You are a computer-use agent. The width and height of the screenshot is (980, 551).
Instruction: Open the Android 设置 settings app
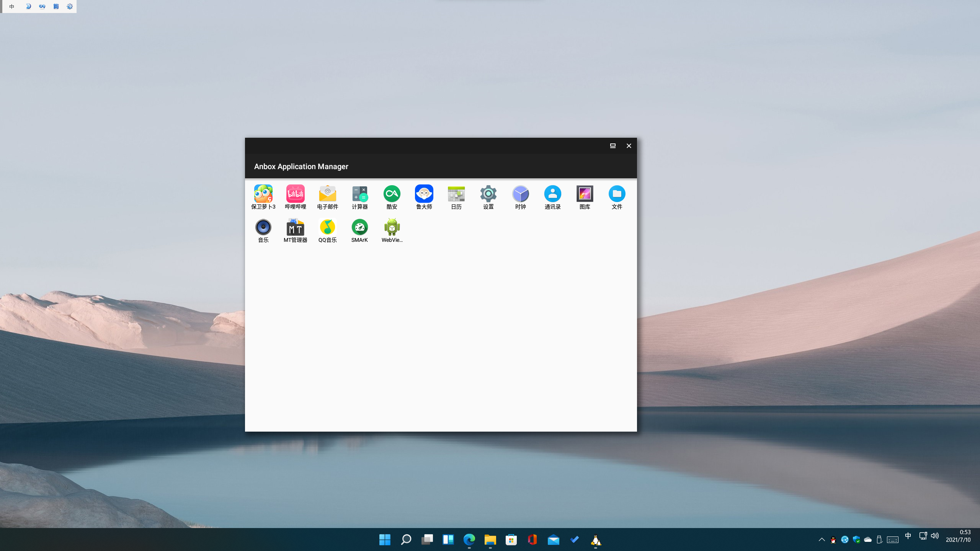[488, 194]
